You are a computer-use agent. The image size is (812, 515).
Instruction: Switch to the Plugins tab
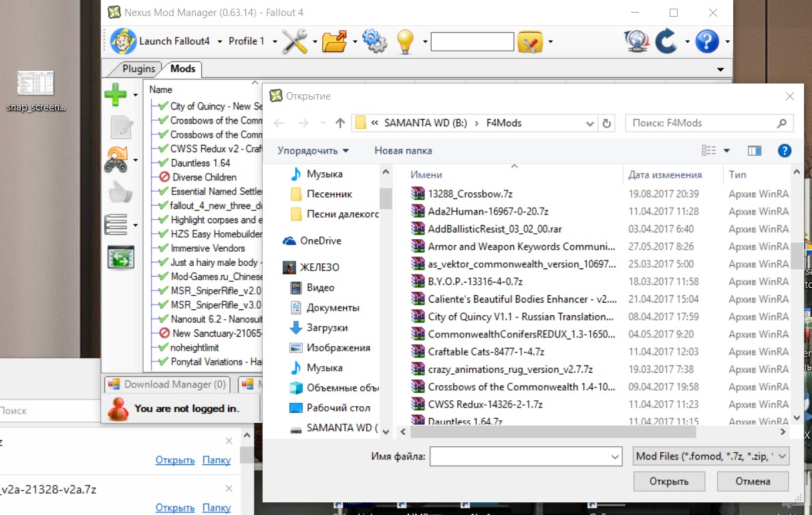point(138,69)
